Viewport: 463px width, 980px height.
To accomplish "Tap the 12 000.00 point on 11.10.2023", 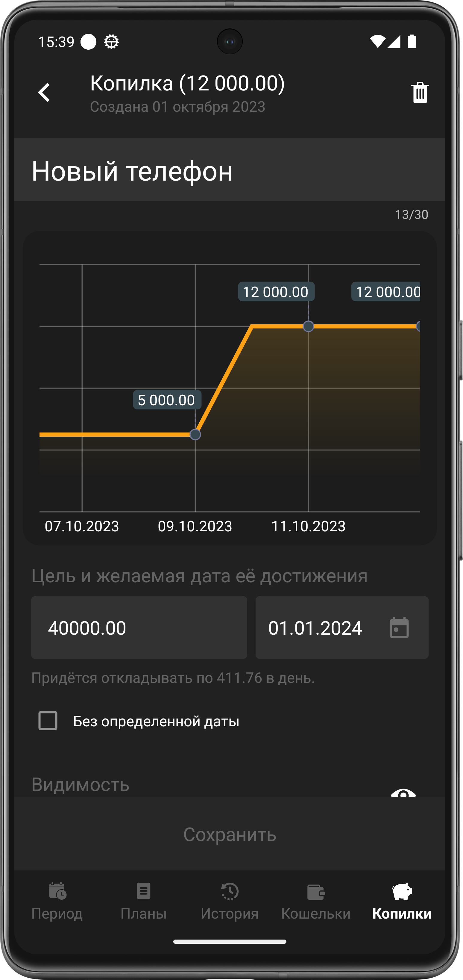I will [x=308, y=326].
